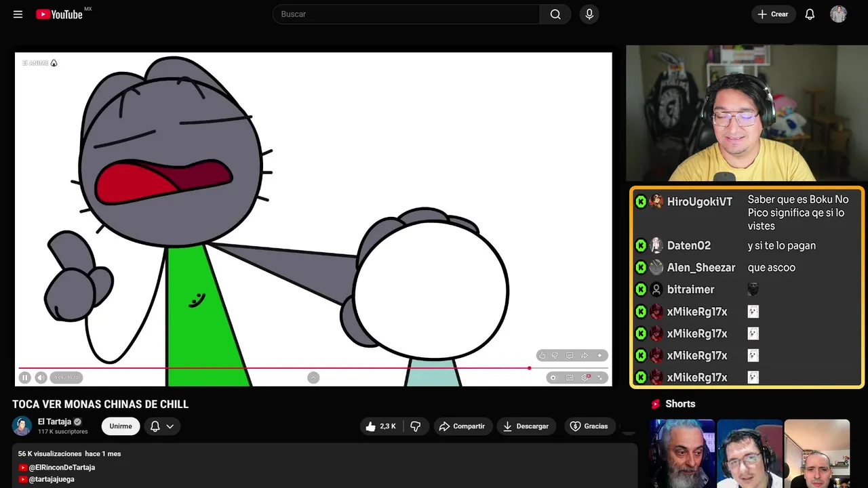The height and width of the screenshot is (488, 868).
Task: Click the magnifier search button
Action: (555, 14)
